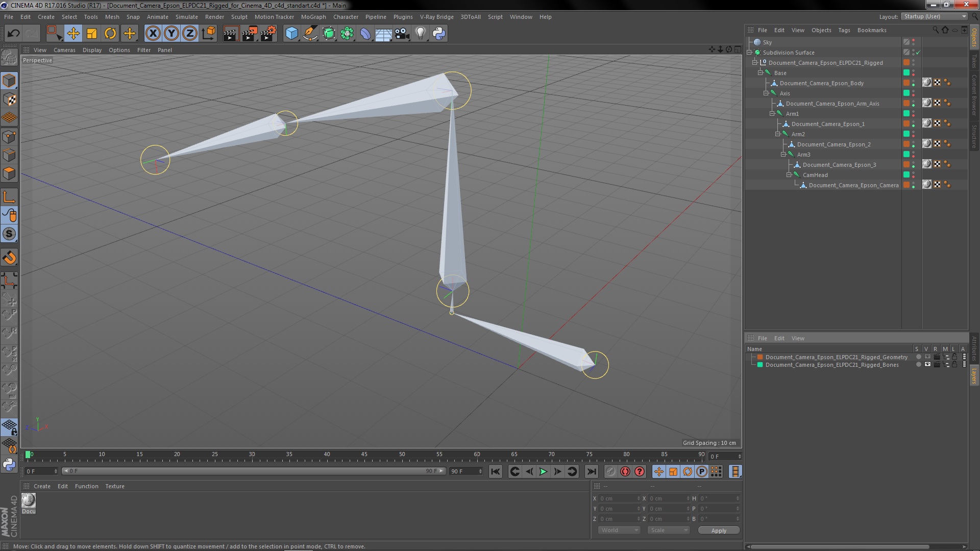Viewport: 980px width, 551px height.
Task: Open the World coordinate dropdown
Action: tap(619, 530)
